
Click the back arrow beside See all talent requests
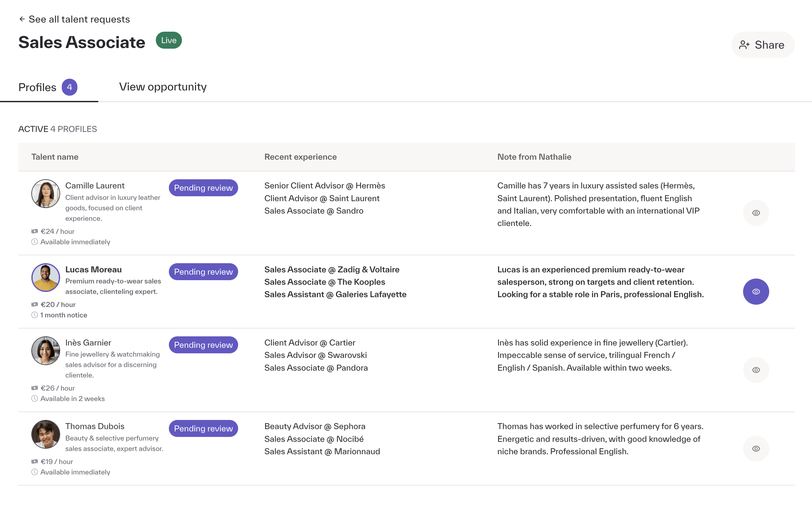click(x=22, y=19)
